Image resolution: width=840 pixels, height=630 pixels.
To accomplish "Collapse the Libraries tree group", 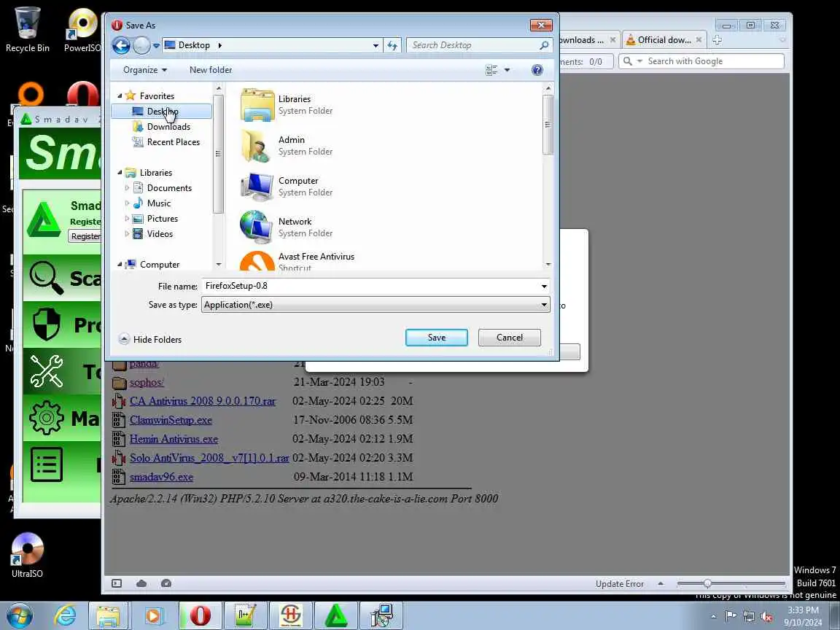I will tap(120, 173).
